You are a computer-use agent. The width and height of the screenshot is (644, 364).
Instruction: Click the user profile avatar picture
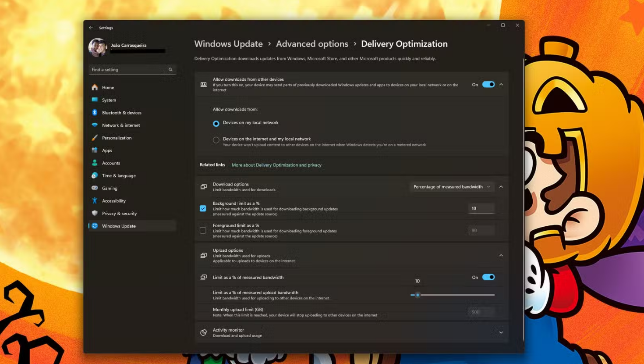(98, 47)
